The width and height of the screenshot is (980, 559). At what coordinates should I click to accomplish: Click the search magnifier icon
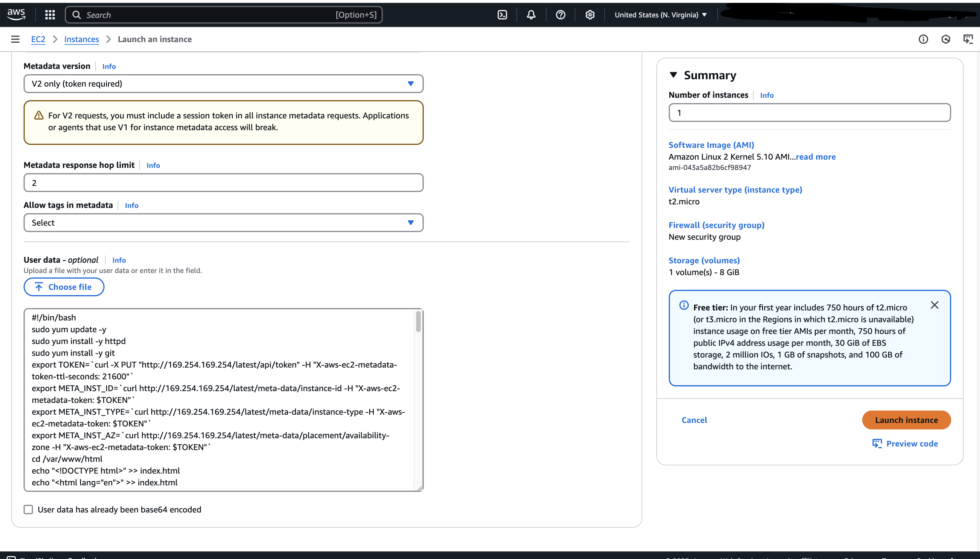pos(76,15)
